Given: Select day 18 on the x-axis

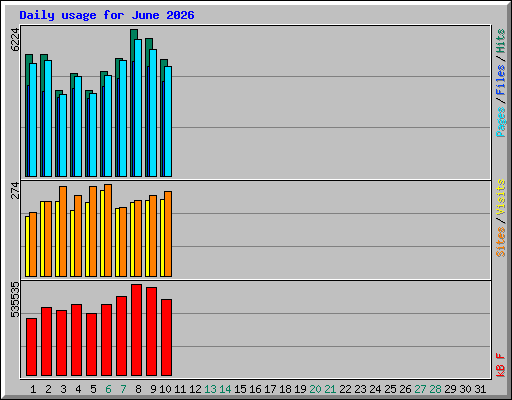Looking at the screenshot, I should [285, 389].
